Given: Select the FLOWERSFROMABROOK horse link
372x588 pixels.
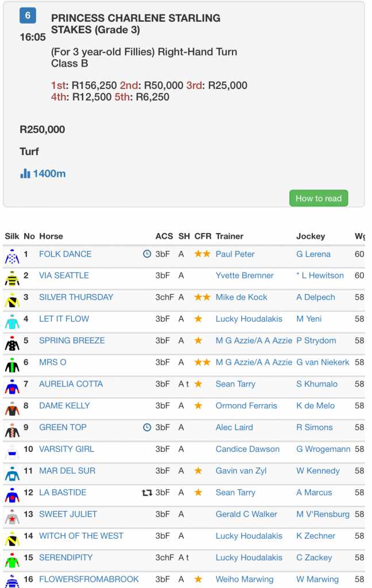Looking at the screenshot, I should click(x=89, y=579).
